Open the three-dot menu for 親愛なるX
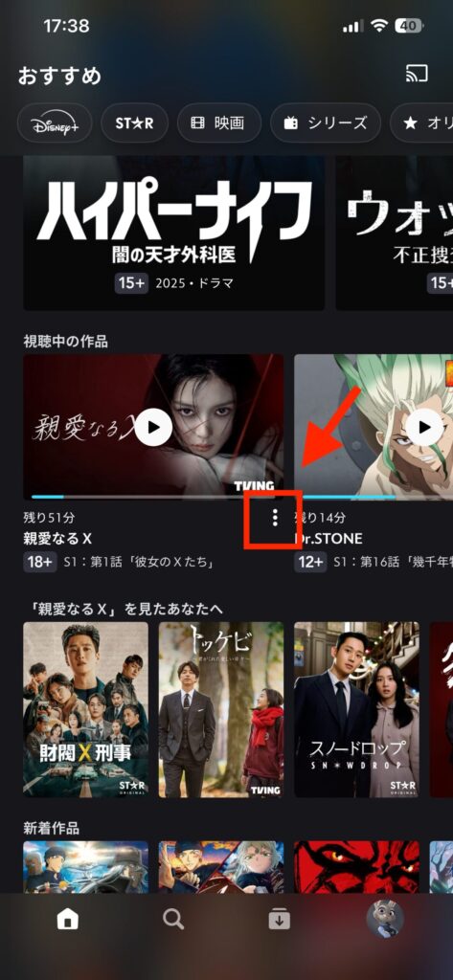 tap(275, 518)
